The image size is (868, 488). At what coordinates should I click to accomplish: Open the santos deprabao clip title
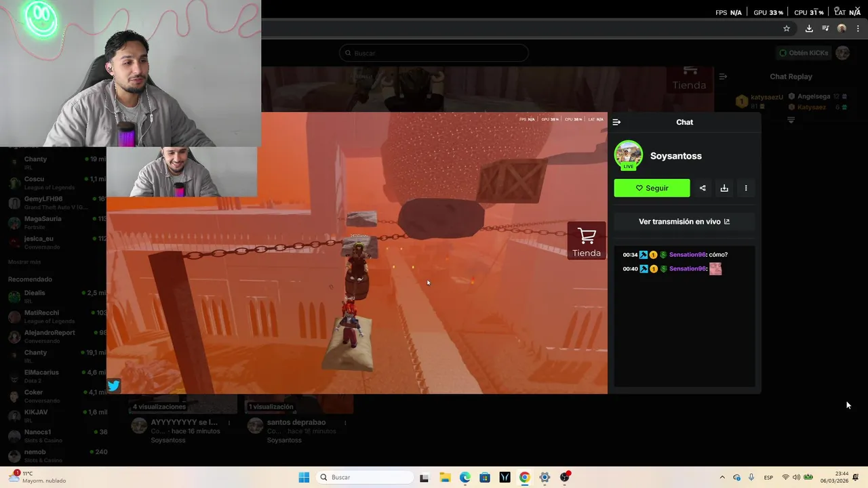[296, 422]
